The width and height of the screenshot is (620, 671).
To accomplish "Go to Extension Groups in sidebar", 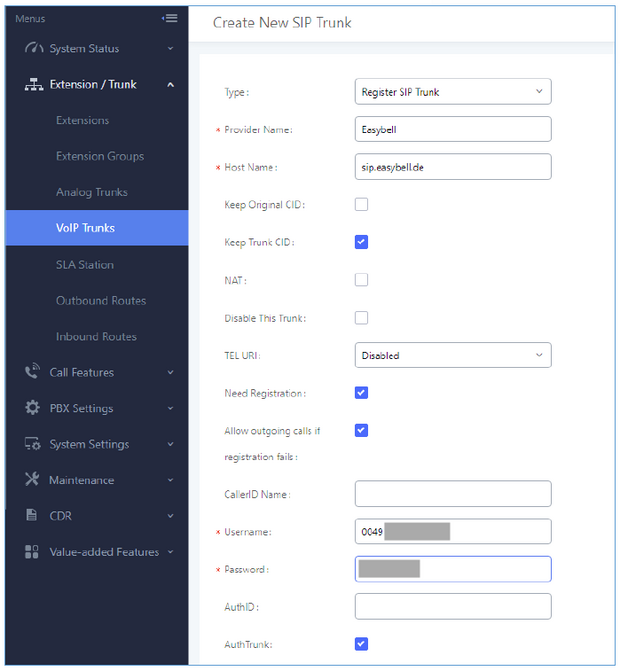I will [x=100, y=157].
